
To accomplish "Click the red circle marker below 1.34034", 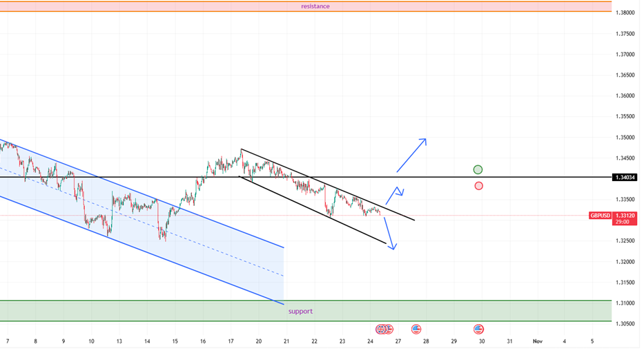I will tap(478, 185).
